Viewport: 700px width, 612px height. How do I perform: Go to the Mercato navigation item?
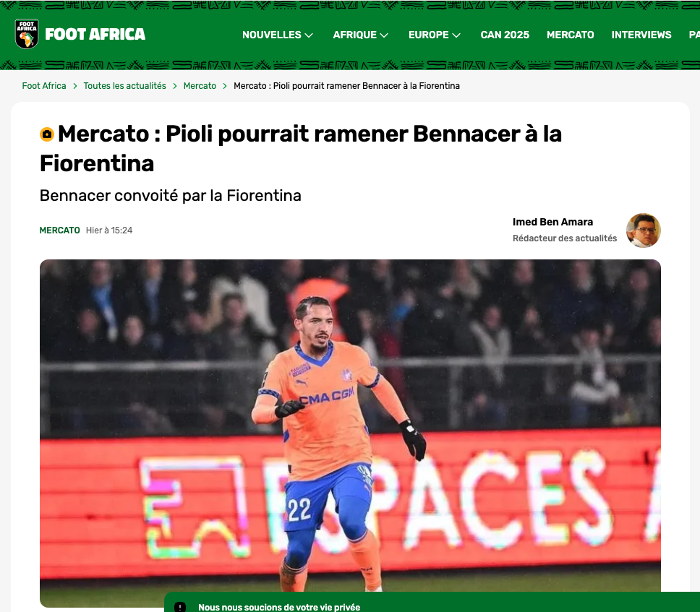(570, 35)
